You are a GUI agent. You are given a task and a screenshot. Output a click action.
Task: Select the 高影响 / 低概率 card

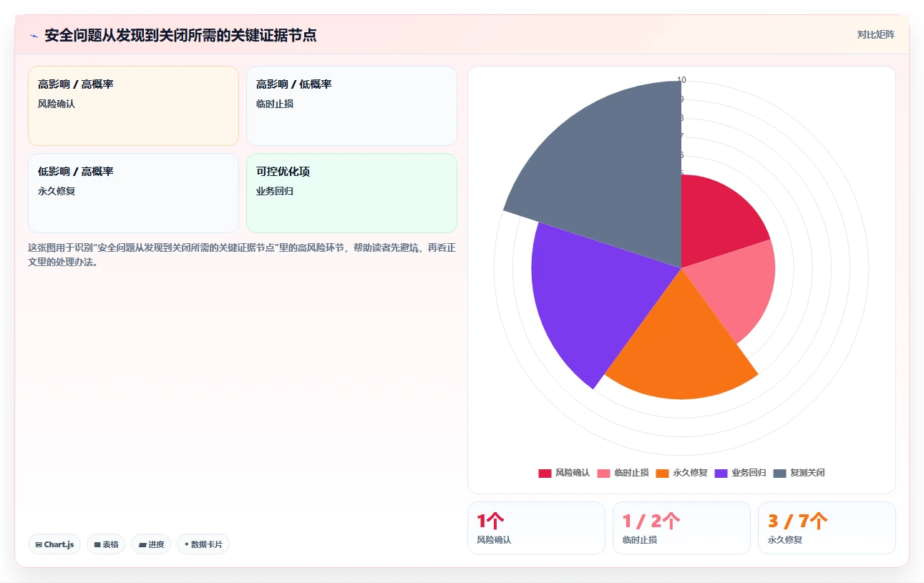pyautogui.click(x=351, y=106)
